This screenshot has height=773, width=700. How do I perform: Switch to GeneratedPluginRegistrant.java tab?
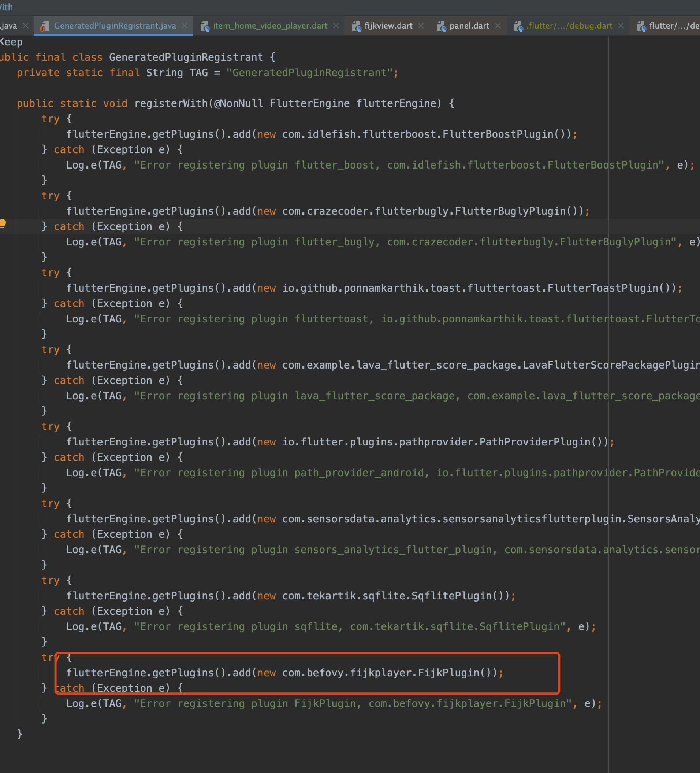point(115,26)
